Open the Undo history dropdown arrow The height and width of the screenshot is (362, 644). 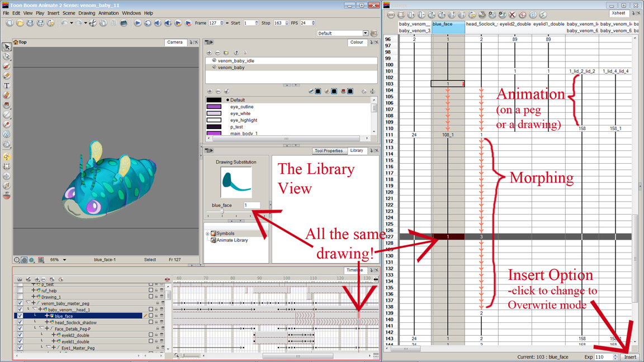71,23
